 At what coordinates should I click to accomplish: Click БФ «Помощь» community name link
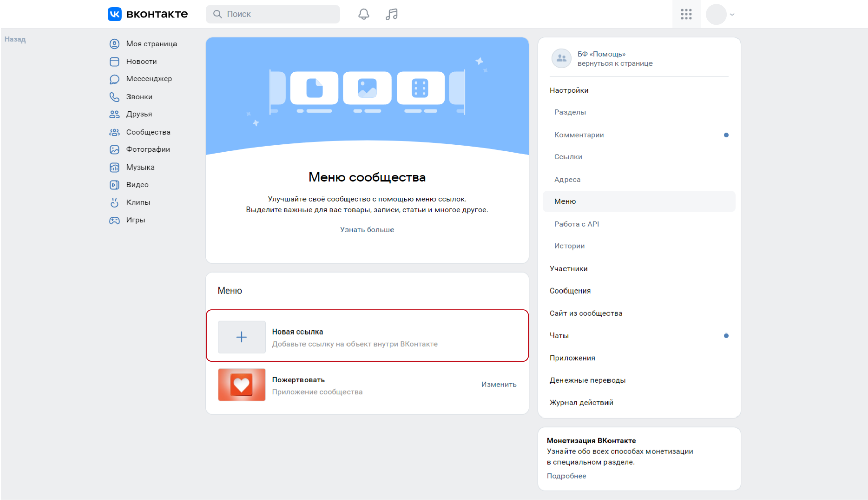(601, 54)
